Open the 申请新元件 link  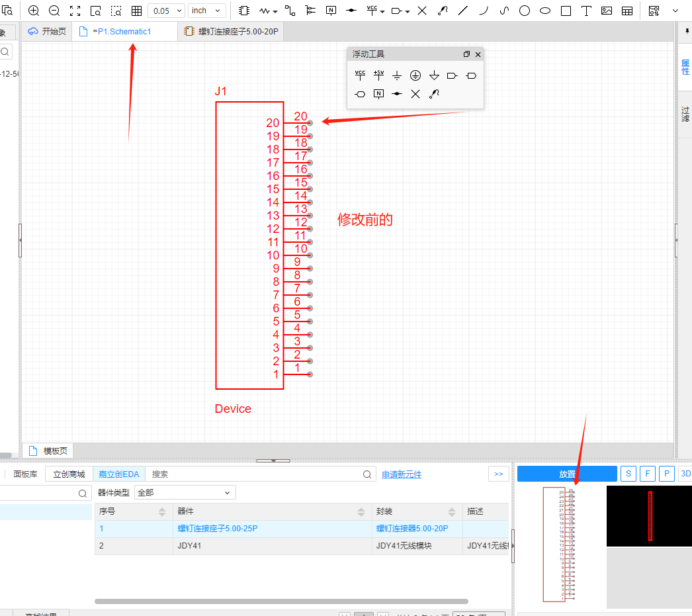tap(402, 474)
